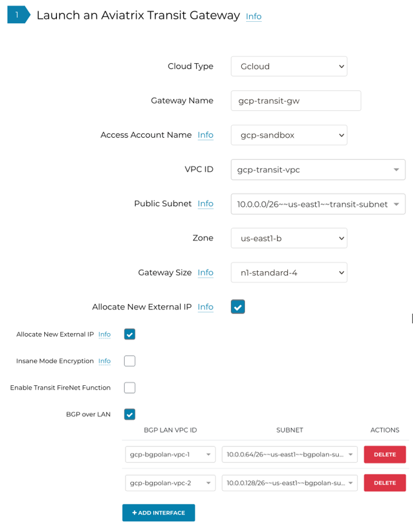Open the VPC ID selector
420x526 pixels.
tap(318, 169)
